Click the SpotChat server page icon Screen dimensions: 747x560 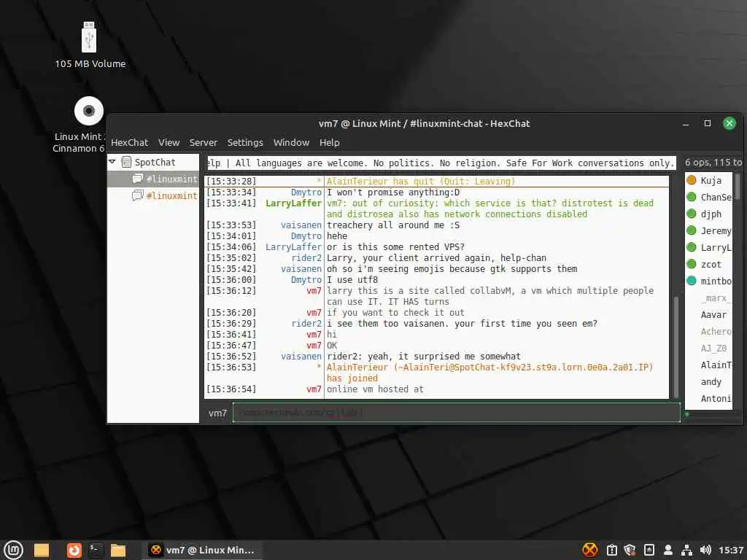tap(126, 162)
